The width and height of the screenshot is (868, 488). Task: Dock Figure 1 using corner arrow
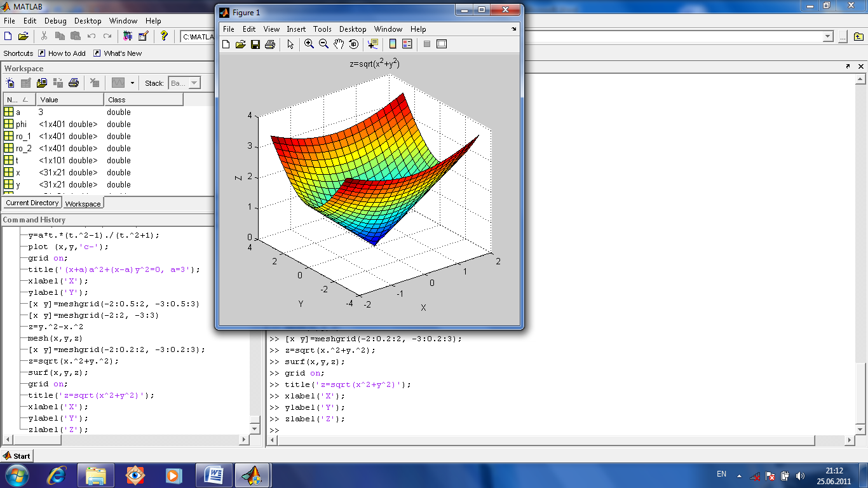[x=513, y=29]
